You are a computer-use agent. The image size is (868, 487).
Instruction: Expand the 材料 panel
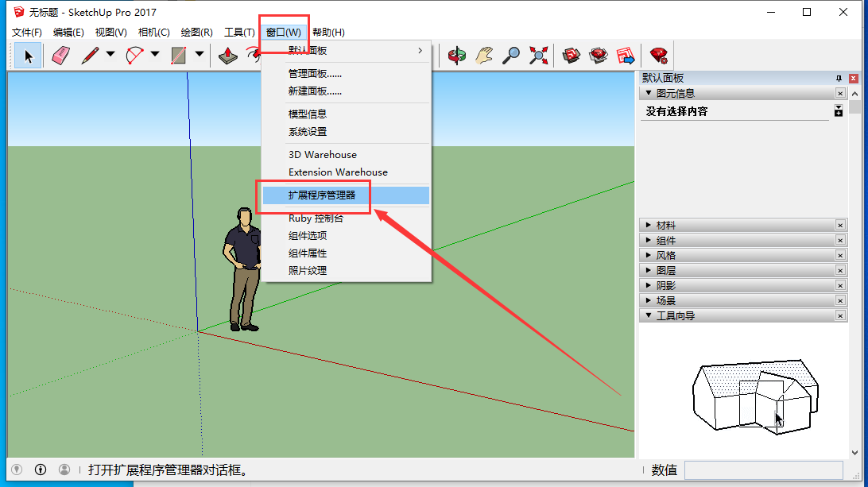(x=649, y=226)
